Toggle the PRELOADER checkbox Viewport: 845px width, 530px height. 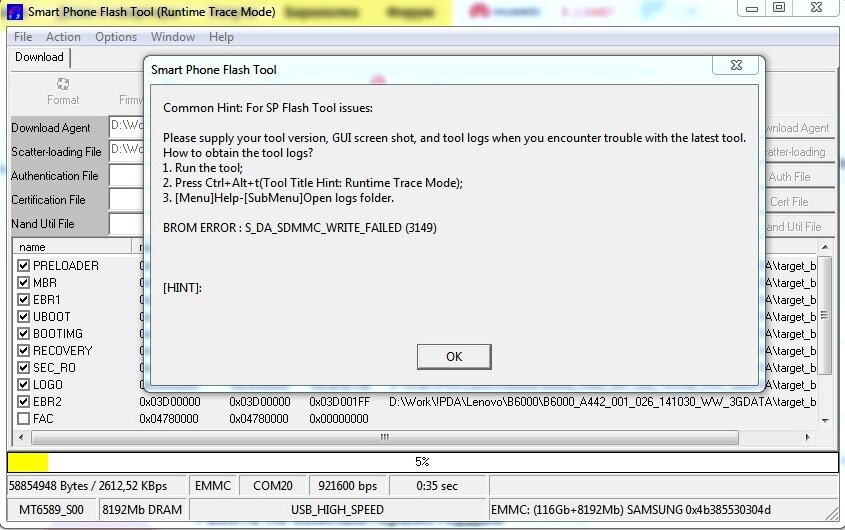click(x=23, y=265)
